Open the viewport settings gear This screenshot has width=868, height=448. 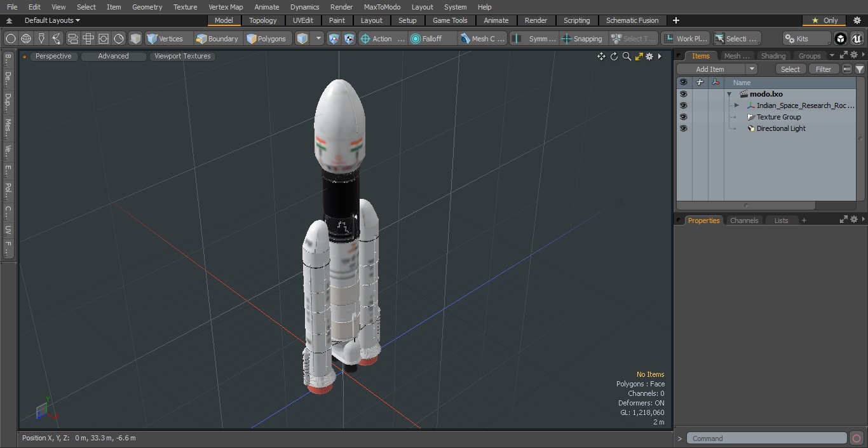pyautogui.click(x=649, y=57)
